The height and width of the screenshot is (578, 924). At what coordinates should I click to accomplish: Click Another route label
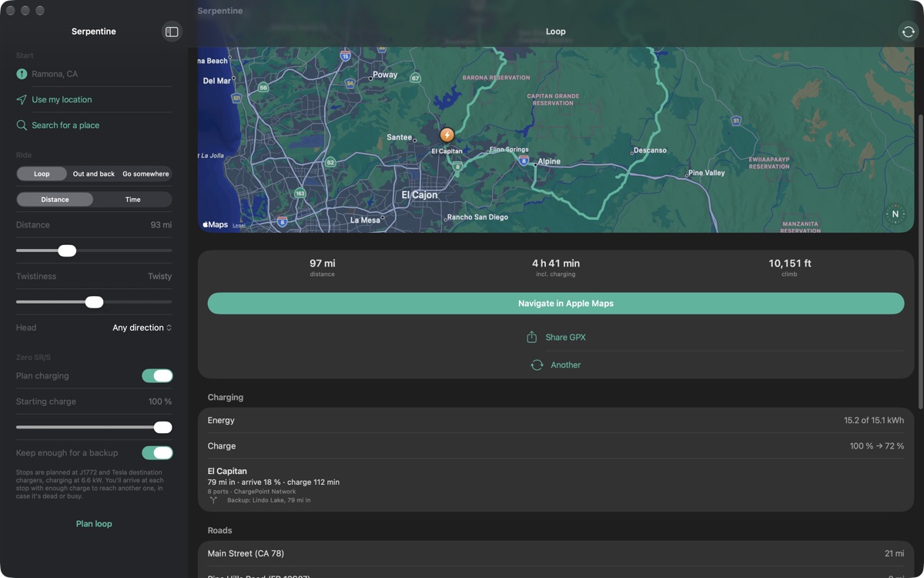(566, 365)
